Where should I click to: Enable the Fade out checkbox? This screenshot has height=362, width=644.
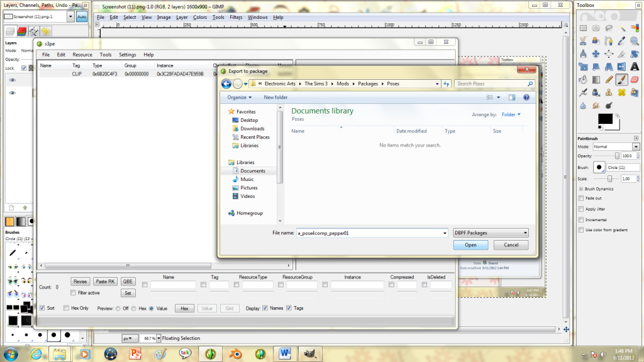(x=581, y=198)
